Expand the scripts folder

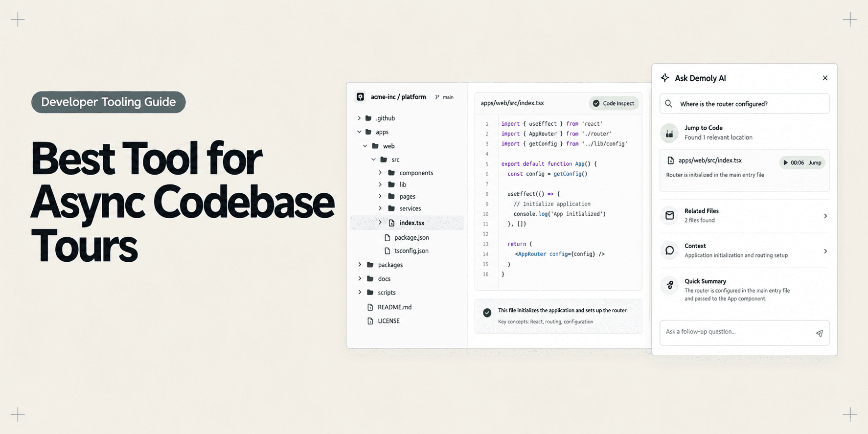point(360,293)
